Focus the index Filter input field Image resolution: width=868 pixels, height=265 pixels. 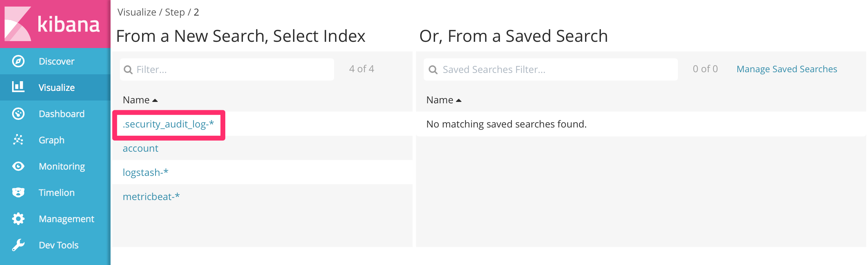(x=232, y=69)
